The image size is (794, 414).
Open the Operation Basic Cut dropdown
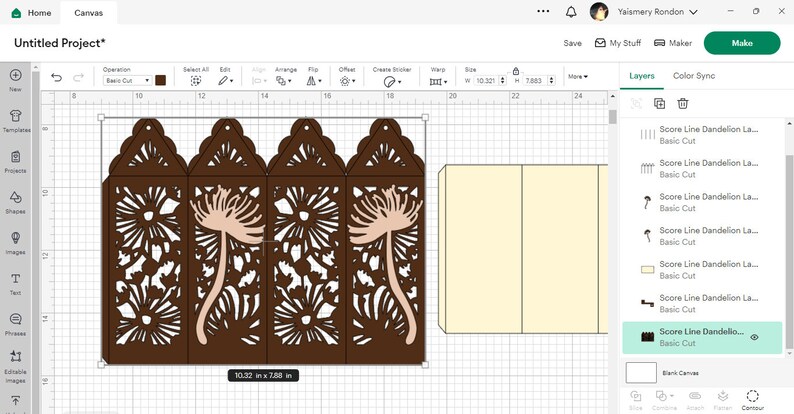point(127,80)
